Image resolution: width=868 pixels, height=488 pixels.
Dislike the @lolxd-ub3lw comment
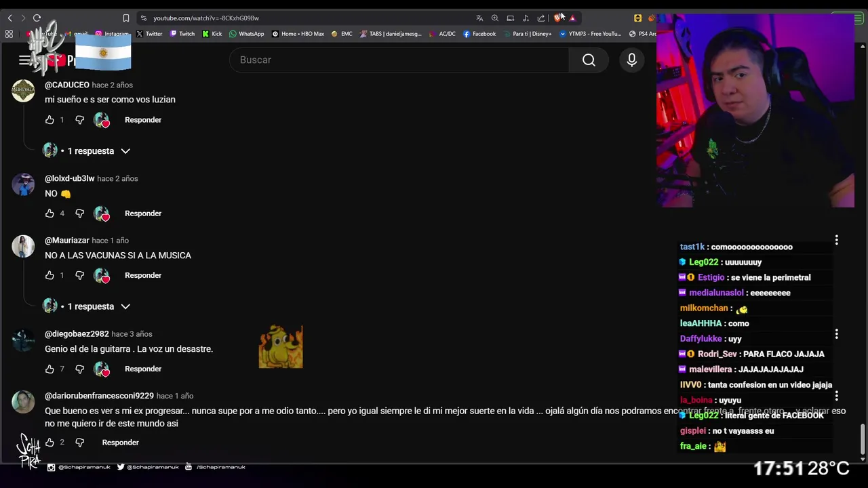(x=79, y=213)
